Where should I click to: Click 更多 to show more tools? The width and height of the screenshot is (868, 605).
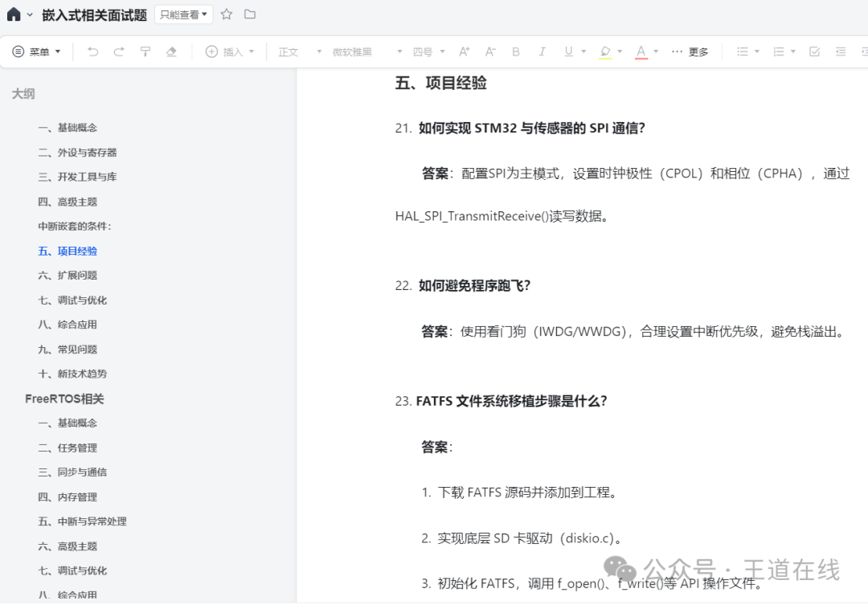tap(690, 51)
